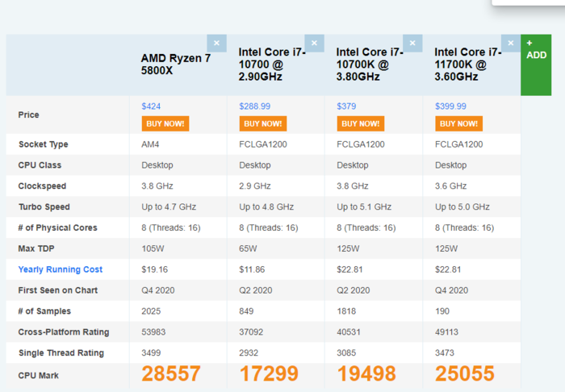Click the 25055 CPU Mark score
The width and height of the screenshot is (565, 392).
(x=464, y=373)
